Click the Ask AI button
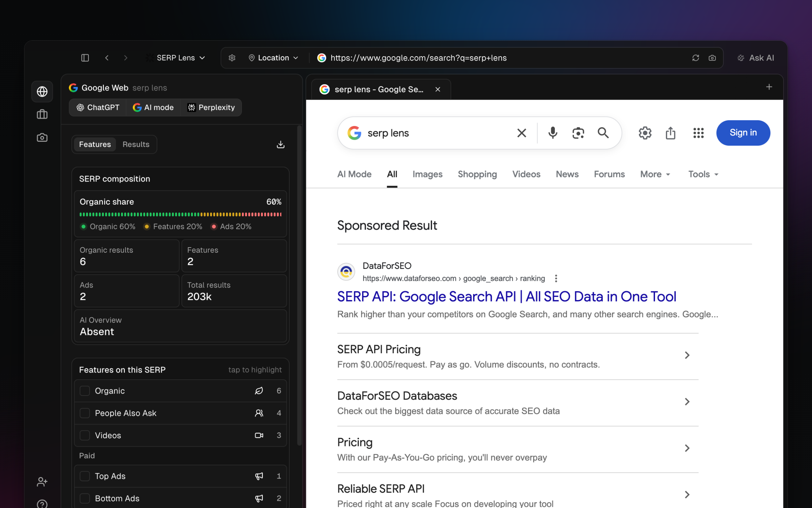812x508 pixels. [755, 58]
